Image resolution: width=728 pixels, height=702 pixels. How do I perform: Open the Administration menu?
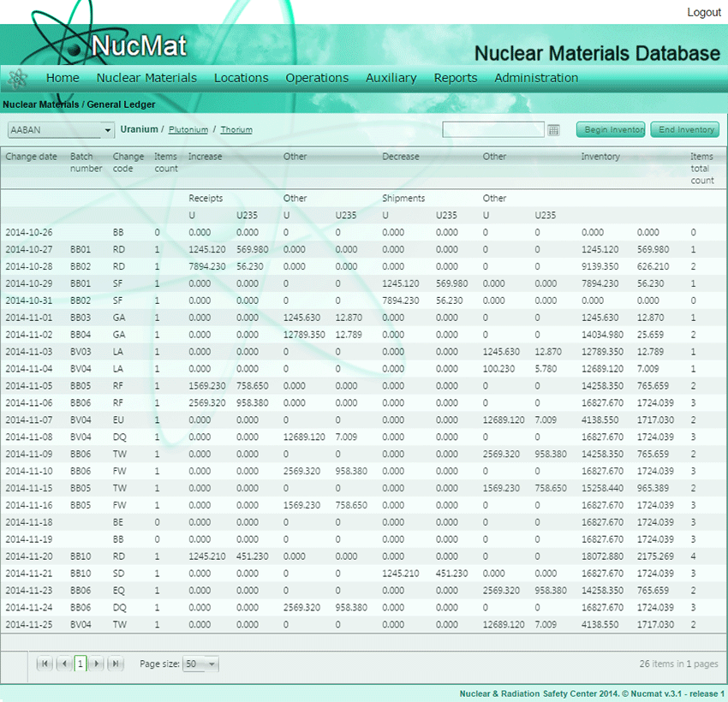click(x=536, y=78)
